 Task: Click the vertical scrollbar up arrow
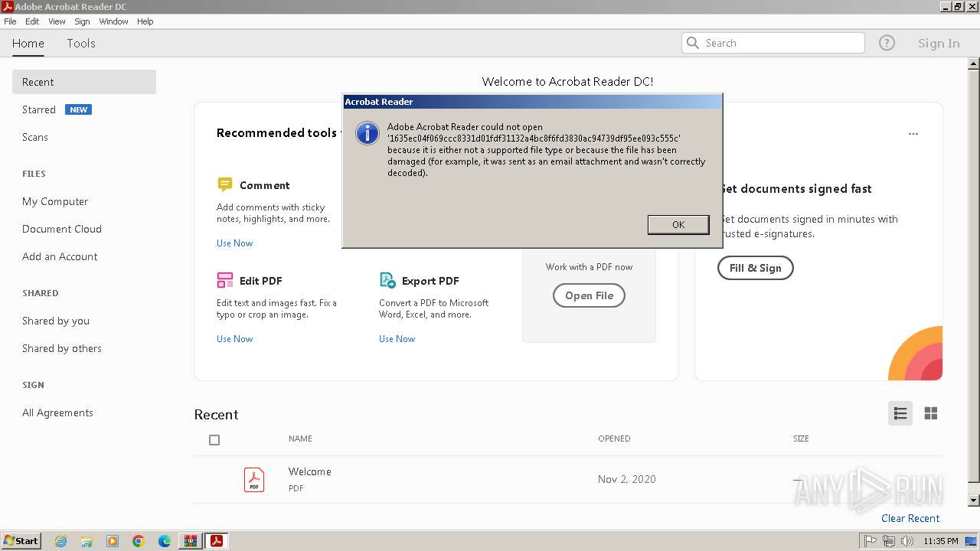[974, 64]
